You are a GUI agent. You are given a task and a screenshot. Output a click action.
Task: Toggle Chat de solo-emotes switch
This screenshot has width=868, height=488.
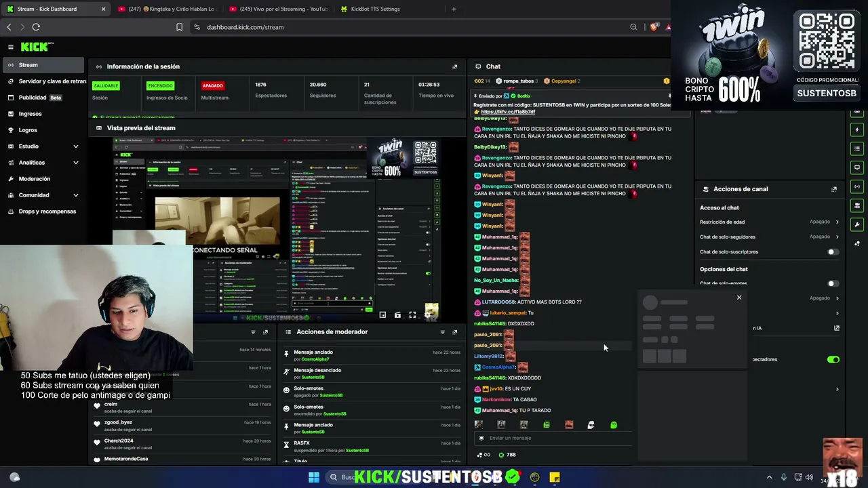click(833, 283)
